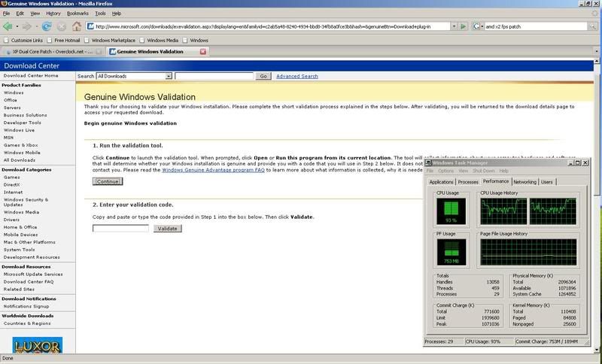Click the Advanced Search link
The image size is (602, 364).
(x=297, y=76)
